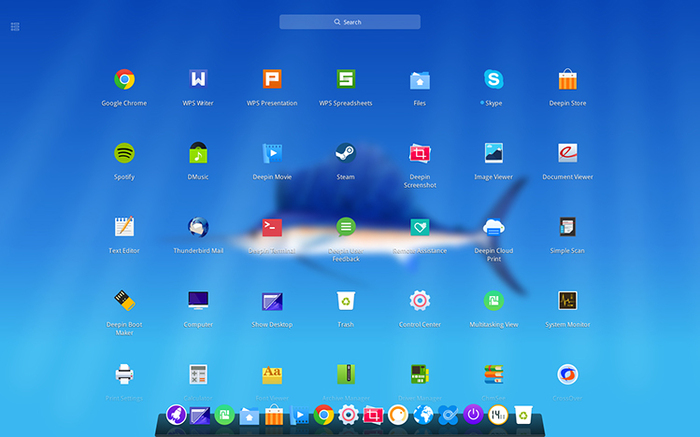700x437 pixels.
Task: Launch Deepin Terminal
Action: click(272, 227)
